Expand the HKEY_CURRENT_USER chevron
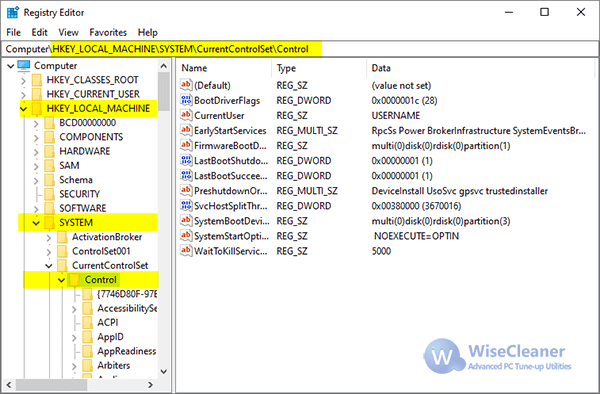This screenshot has width=600, height=394. pyautogui.click(x=23, y=95)
